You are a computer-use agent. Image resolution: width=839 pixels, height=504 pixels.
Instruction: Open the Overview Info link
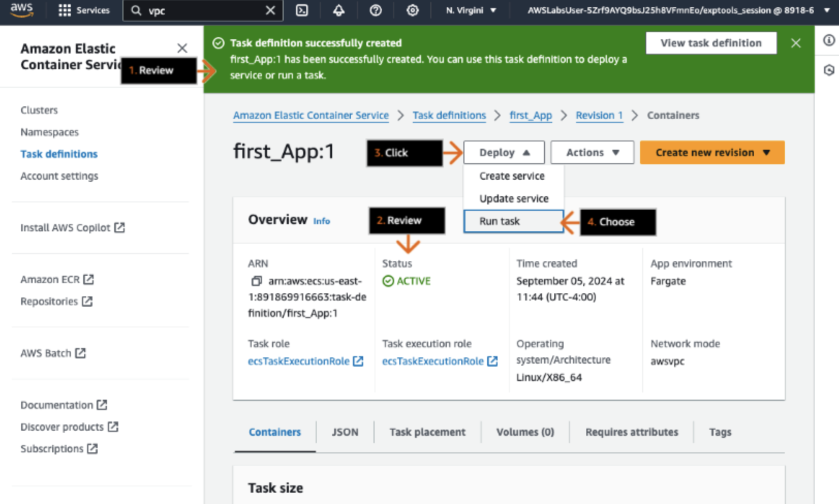tap(321, 221)
